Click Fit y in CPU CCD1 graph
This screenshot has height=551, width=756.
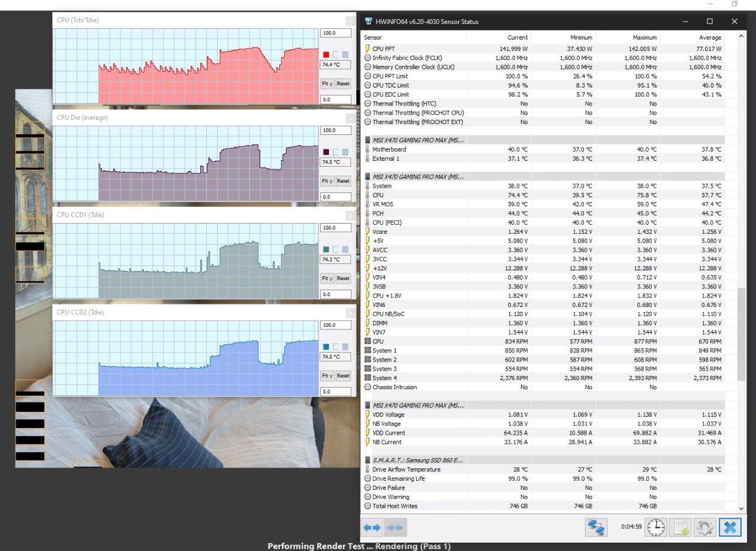[x=327, y=278]
